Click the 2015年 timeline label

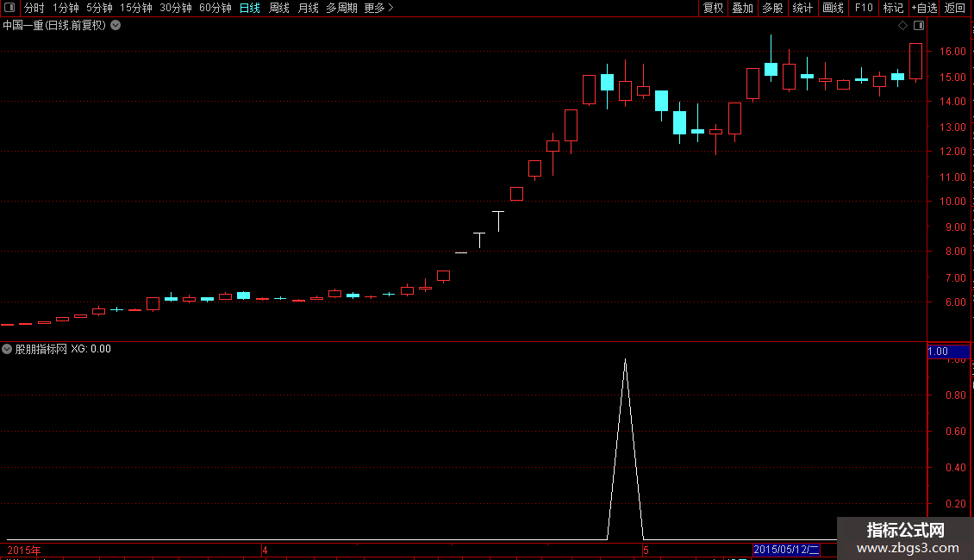click(23, 550)
